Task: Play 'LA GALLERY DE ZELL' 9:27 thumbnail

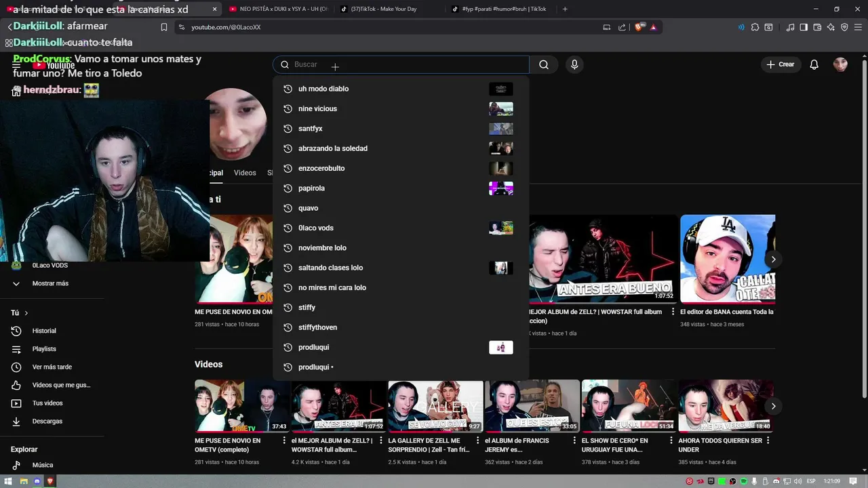Action: click(435, 405)
